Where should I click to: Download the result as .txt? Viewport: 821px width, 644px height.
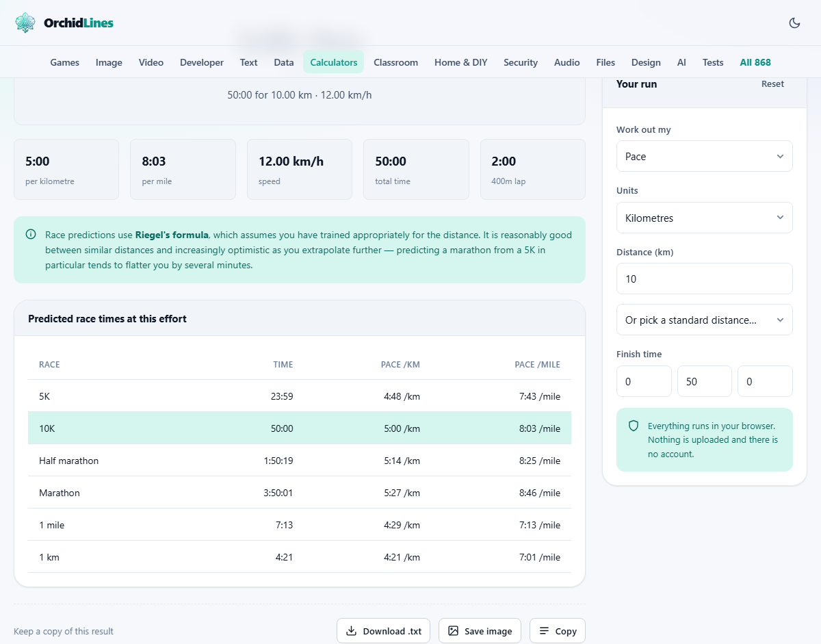click(383, 631)
